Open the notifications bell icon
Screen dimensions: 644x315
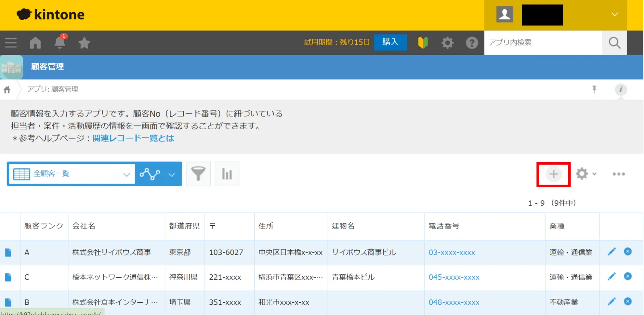pyautogui.click(x=60, y=43)
